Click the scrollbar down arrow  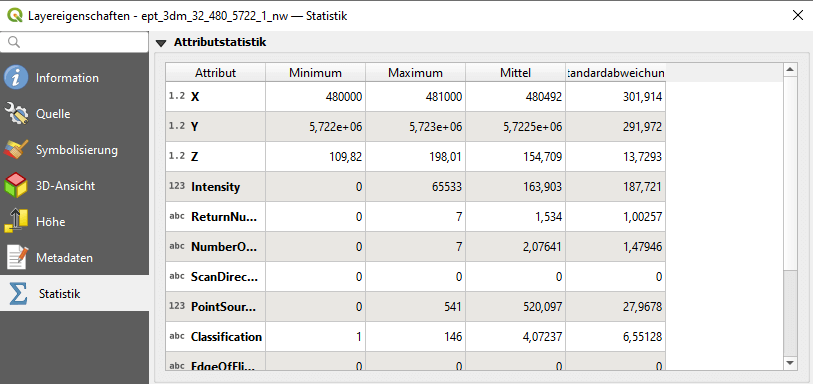(x=789, y=363)
